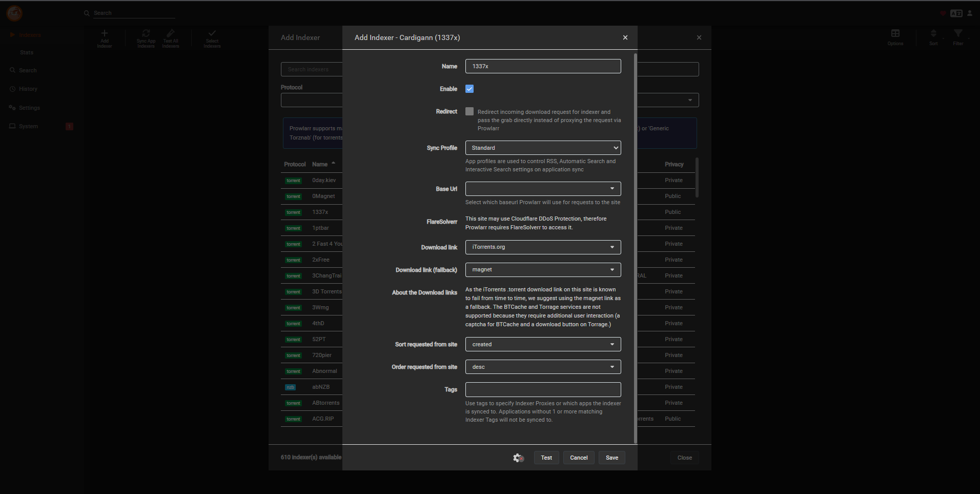Select the Sync App Indexers icon
The height and width of the screenshot is (494, 980).
146,38
